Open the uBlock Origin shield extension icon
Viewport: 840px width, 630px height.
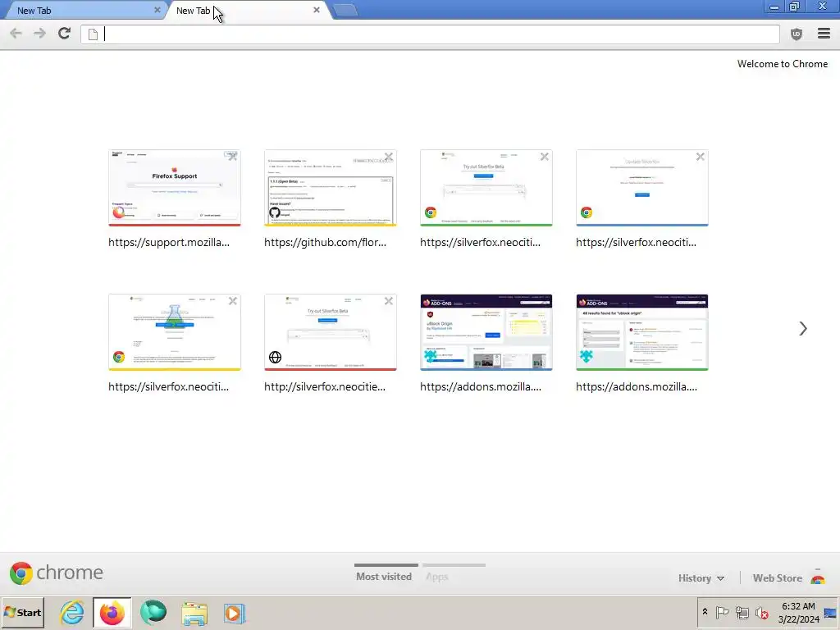point(797,34)
